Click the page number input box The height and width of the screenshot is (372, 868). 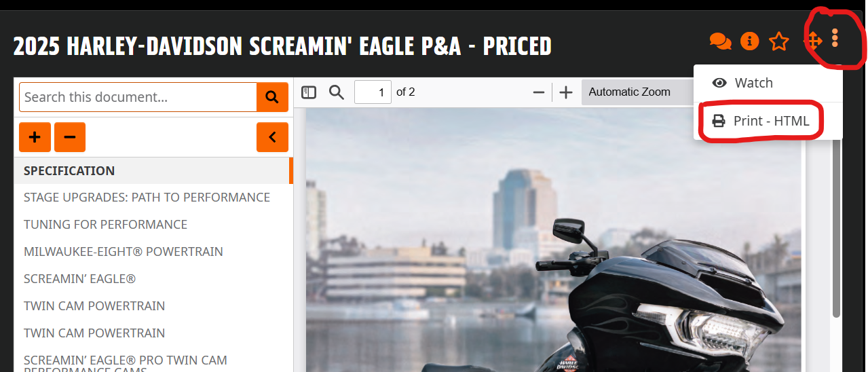pyautogui.click(x=373, y=92)
